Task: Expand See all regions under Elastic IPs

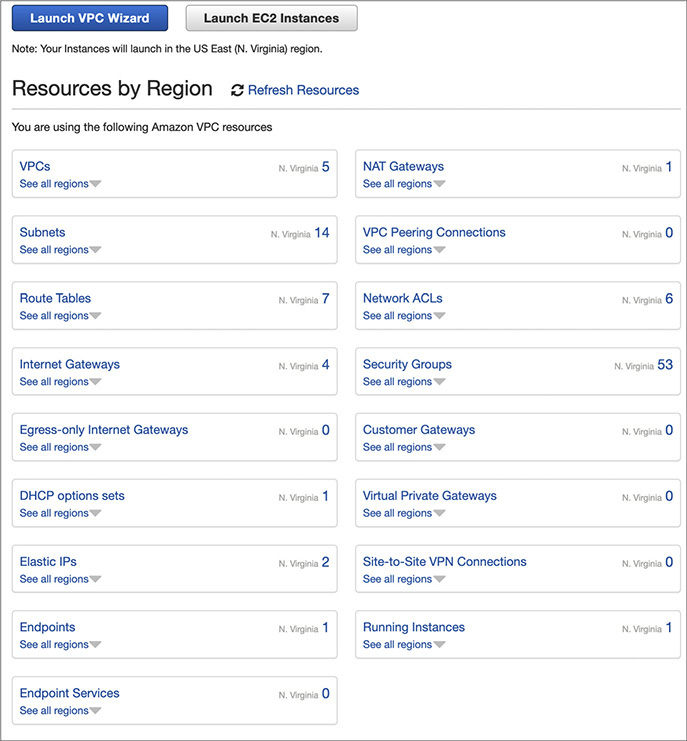Action: (x=60, y=579)
